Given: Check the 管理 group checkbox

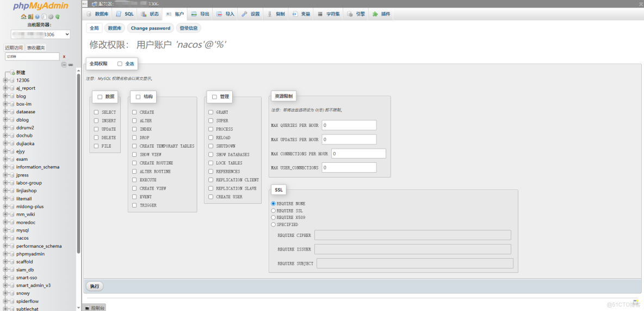Looking at the screenshot, I should coord(214,97).
